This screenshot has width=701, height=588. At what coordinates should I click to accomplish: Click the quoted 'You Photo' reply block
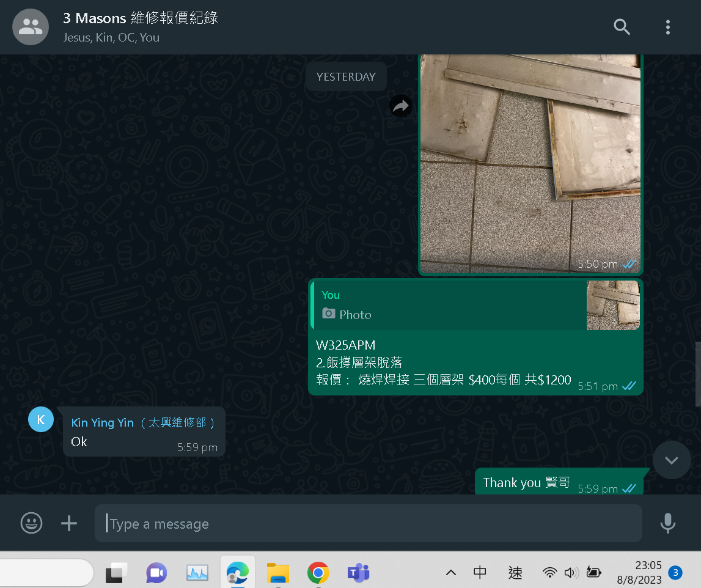click(x=475, y=306)
